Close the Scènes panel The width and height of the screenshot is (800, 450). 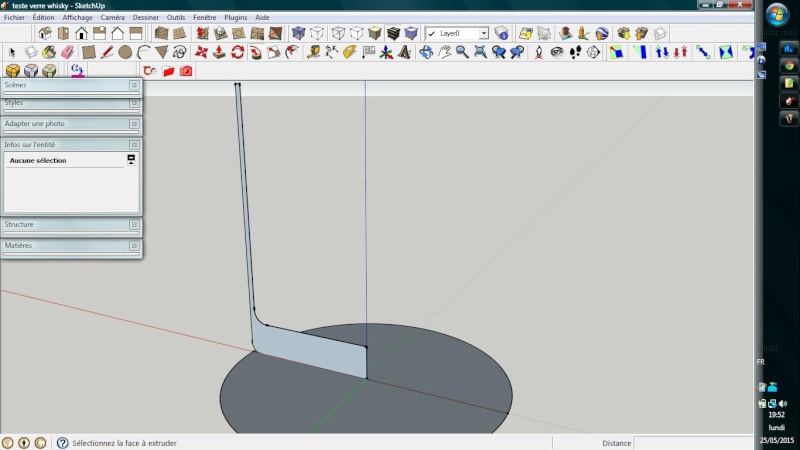point(134,85)
